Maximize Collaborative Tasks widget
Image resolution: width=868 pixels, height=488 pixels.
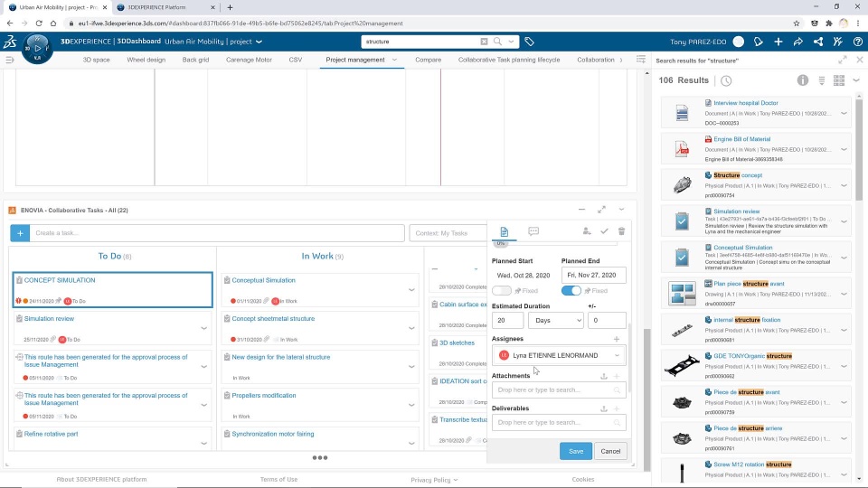point(602,210)
